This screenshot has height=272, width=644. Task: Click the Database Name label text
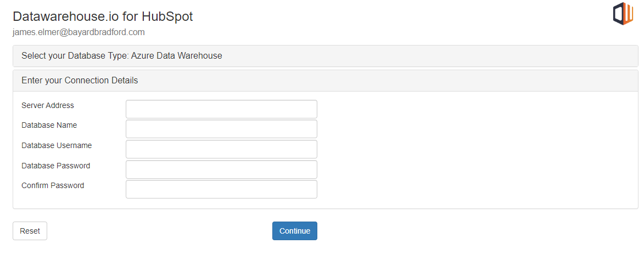click(x=49, y=125)
